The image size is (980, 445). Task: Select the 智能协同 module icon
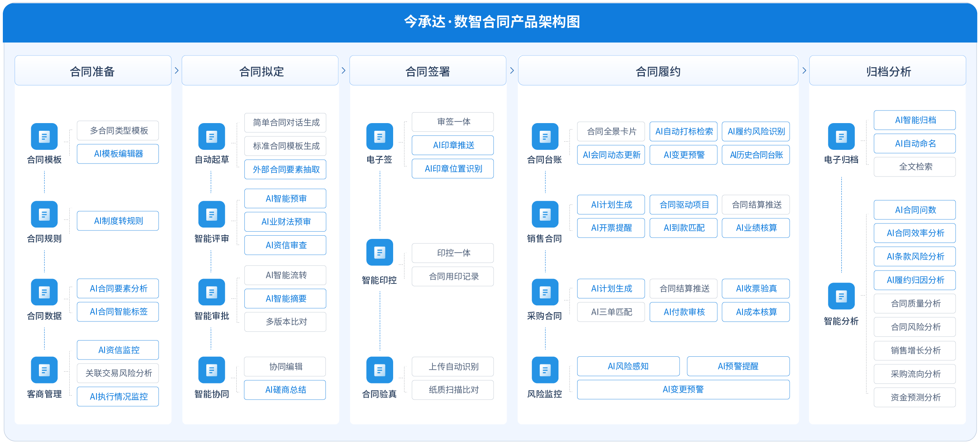(212, 370)
